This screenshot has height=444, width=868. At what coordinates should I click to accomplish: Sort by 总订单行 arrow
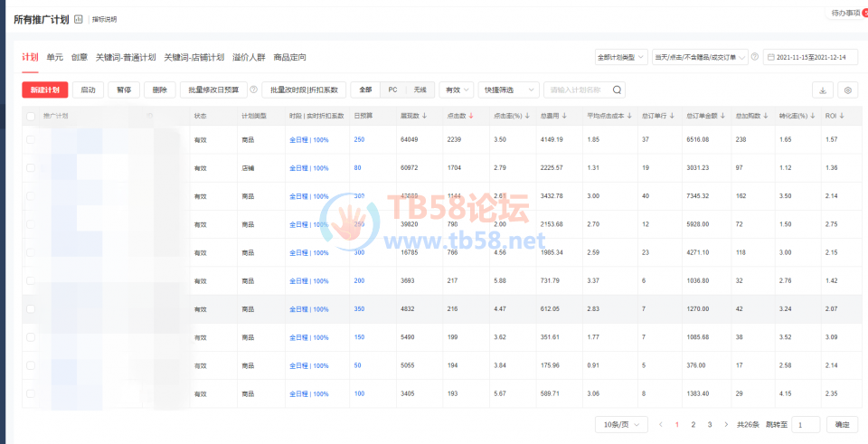[x=672, y=116]
